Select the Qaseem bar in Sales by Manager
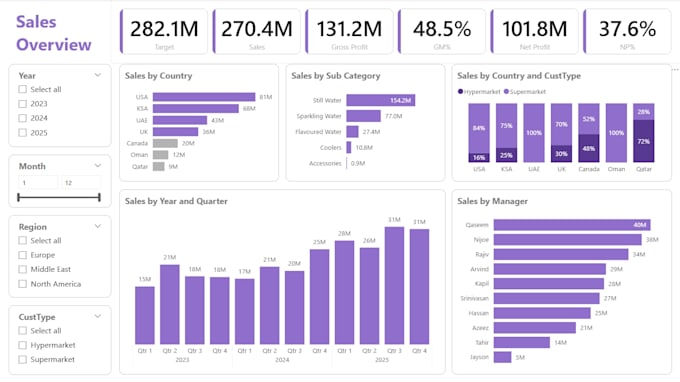Viewport: 680px width, 382px height. (572, 225)
